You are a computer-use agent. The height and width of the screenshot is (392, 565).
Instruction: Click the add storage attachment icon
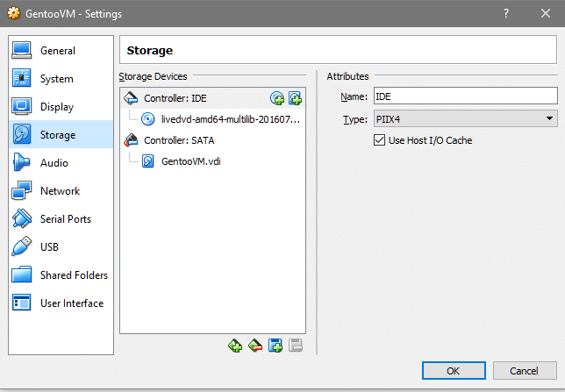pyautogui.click(x=275, y=346)
